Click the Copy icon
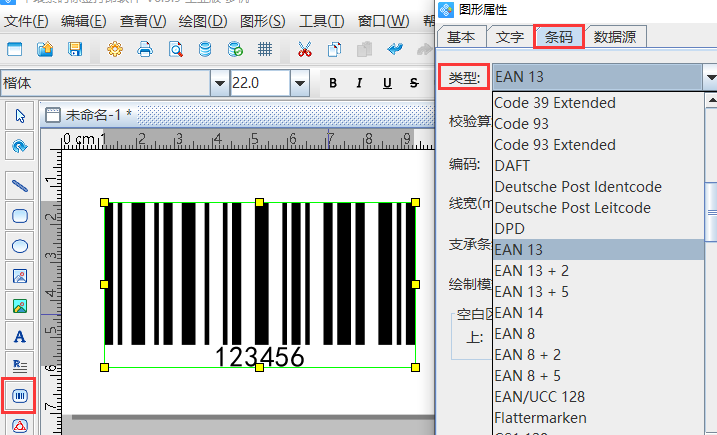This screenshot has width=717, height=435. click(335, 49)
